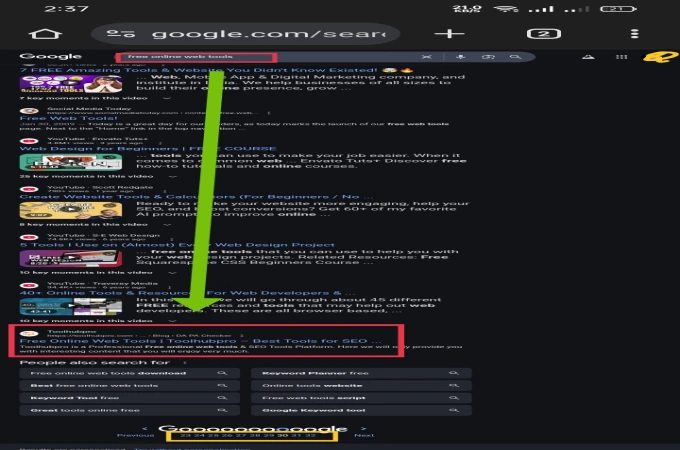
Task: Open more options for the Toolhubpro result
Action: (242, 335)
